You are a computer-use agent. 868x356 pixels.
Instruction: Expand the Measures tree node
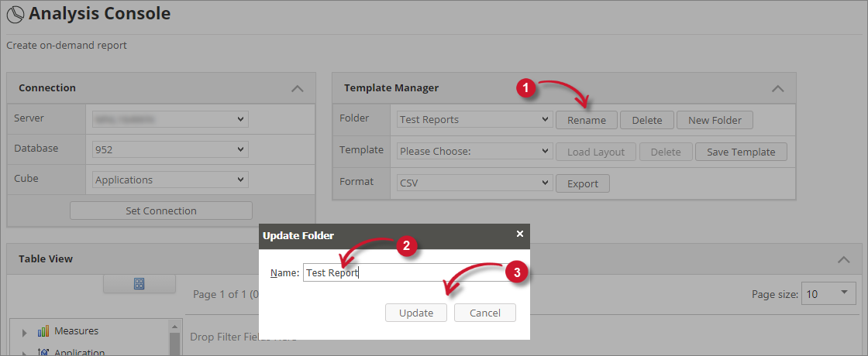24,332
